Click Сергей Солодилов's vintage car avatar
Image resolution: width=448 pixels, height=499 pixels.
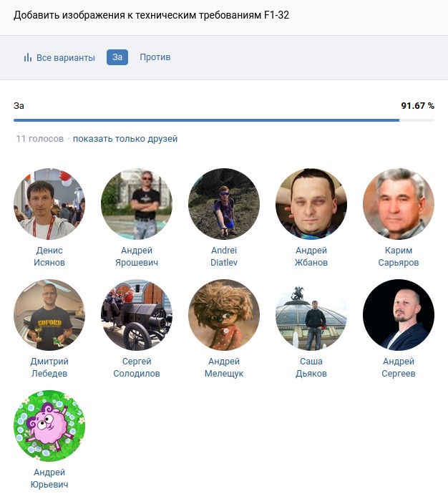pyautogui.click(x=137, y=315)
